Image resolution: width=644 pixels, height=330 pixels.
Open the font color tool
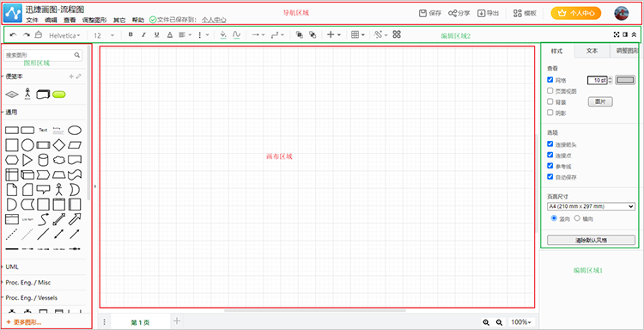(x=170, y=35)
